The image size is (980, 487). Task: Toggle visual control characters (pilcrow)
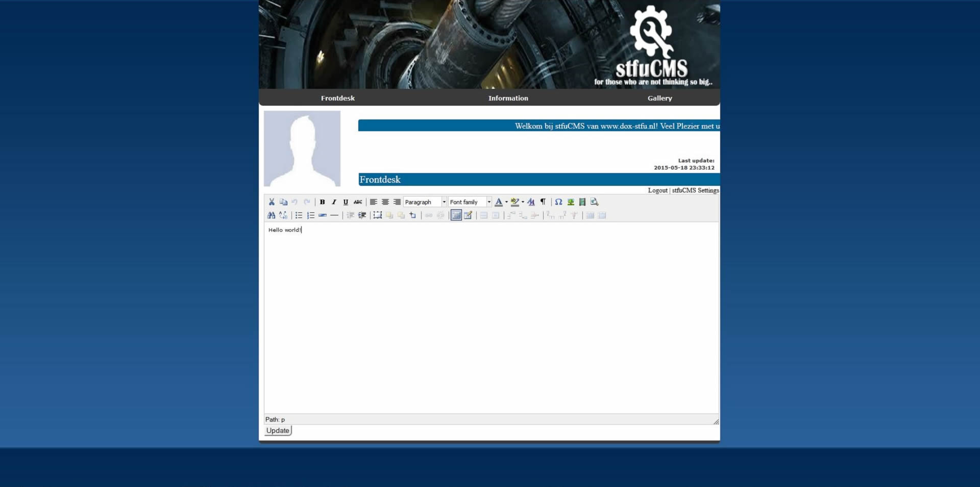543,202
